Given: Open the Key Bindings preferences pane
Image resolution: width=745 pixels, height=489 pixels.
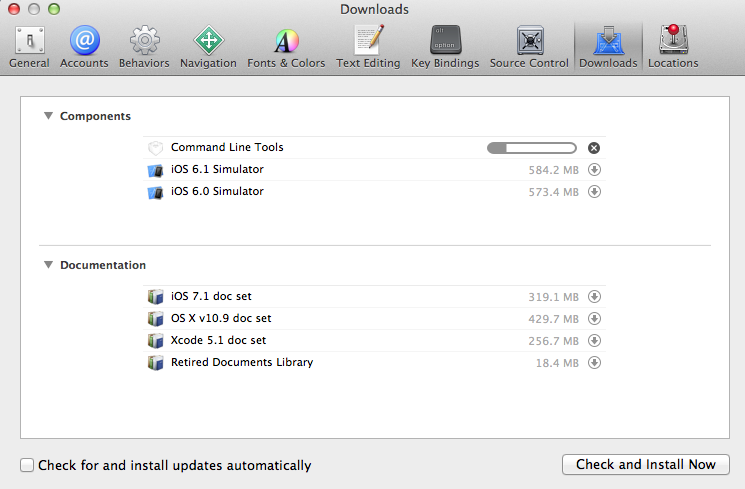Looking at the screenshot, I should tap(445, 47).
